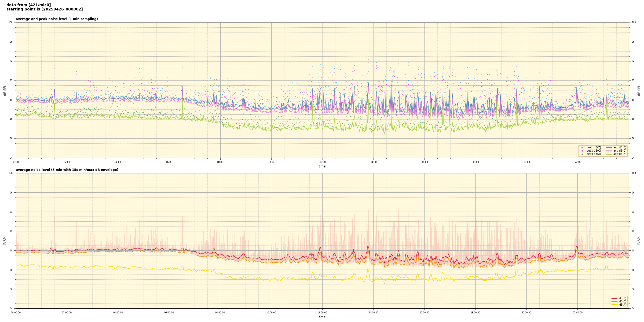Click the avg dB(A) legend line
Viewport: 644px width, 322px height.
(x=609, y=154)
